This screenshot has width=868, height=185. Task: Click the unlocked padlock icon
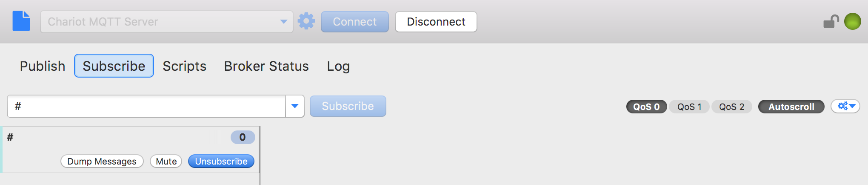[x=831, y=21]
